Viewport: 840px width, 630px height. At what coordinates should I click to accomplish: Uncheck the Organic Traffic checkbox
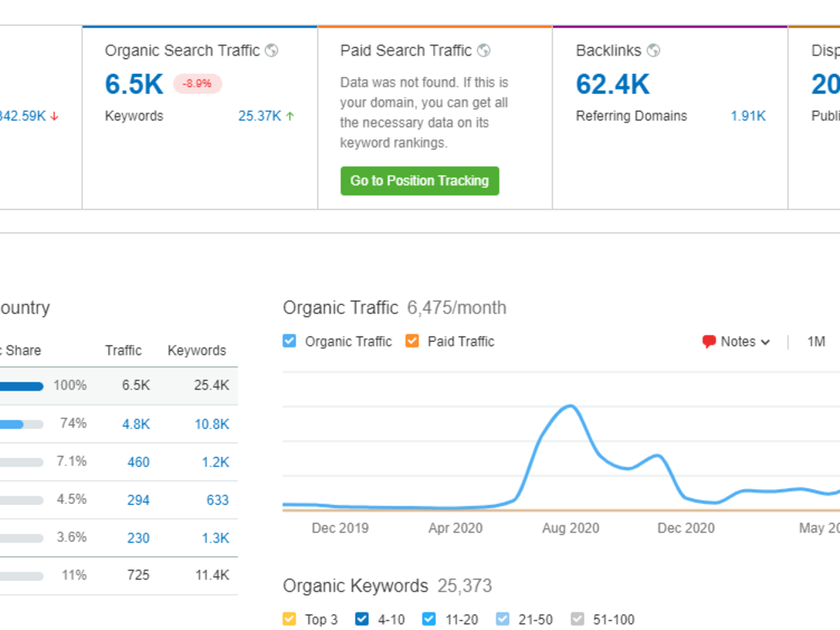[289, 341]
